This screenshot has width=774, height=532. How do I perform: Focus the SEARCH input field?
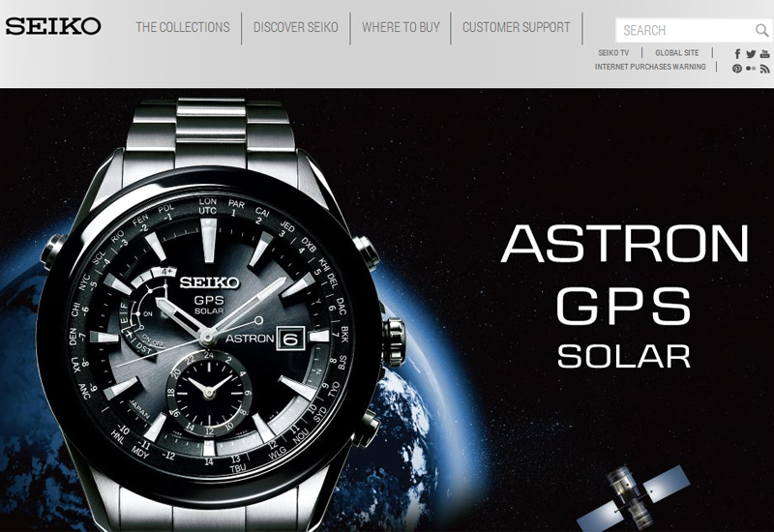686,30
